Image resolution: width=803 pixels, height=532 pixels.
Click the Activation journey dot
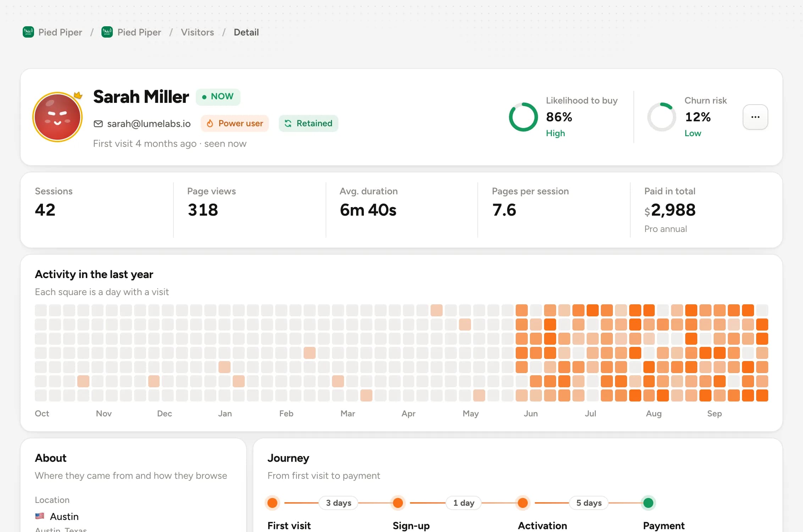tap(523, 503)
